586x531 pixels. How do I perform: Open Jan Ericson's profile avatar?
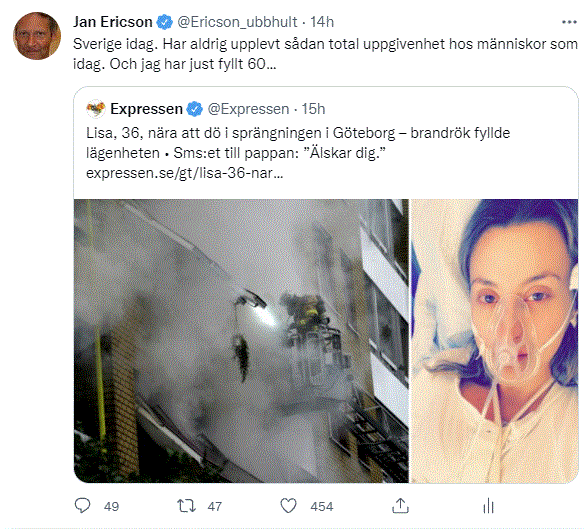tap(37, 36)
